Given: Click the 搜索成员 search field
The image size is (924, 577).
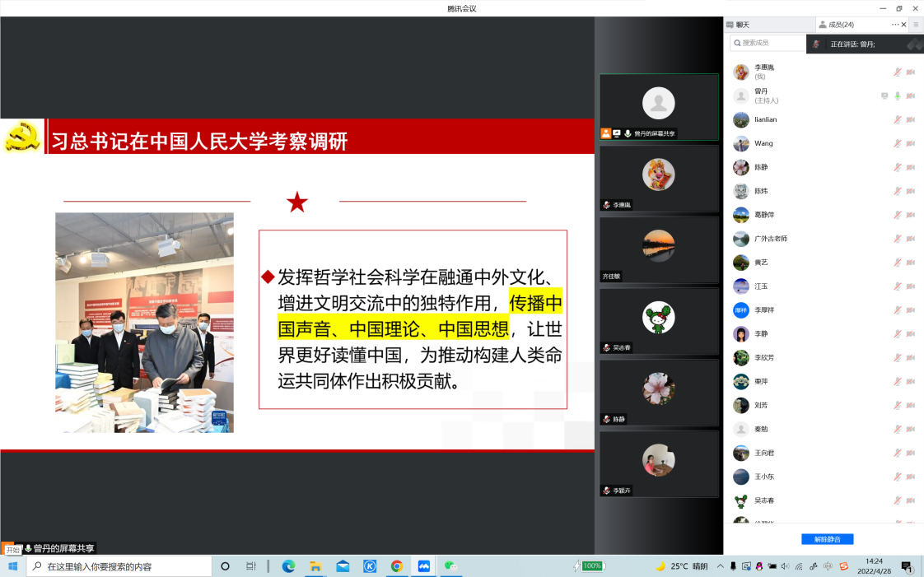Looking at the screenshot, I should (770, 43).
